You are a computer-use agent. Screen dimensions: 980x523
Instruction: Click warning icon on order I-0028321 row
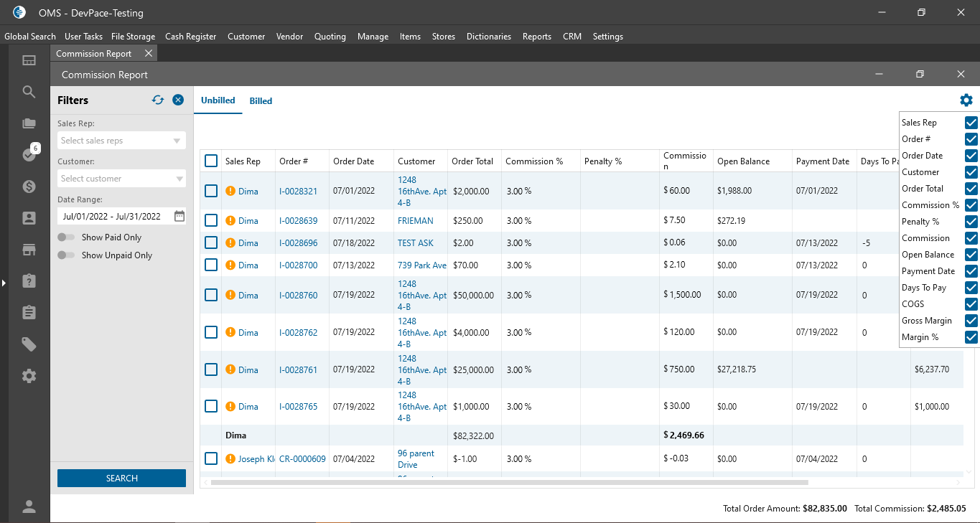tap(230, 191)
